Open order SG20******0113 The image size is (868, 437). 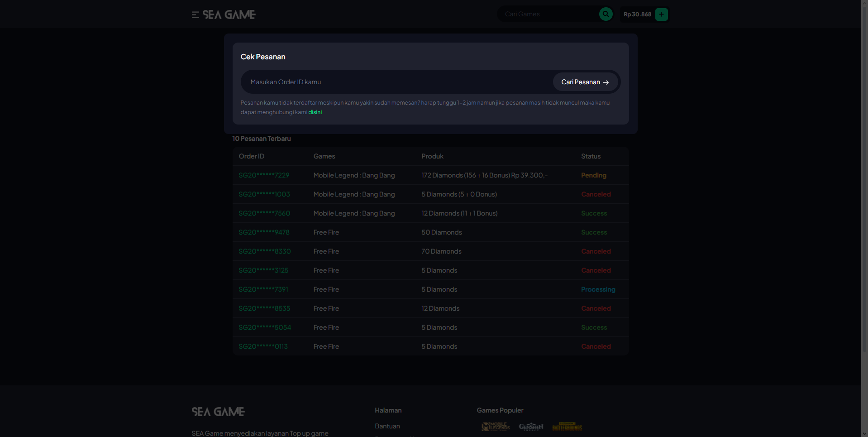pos(263,346)
